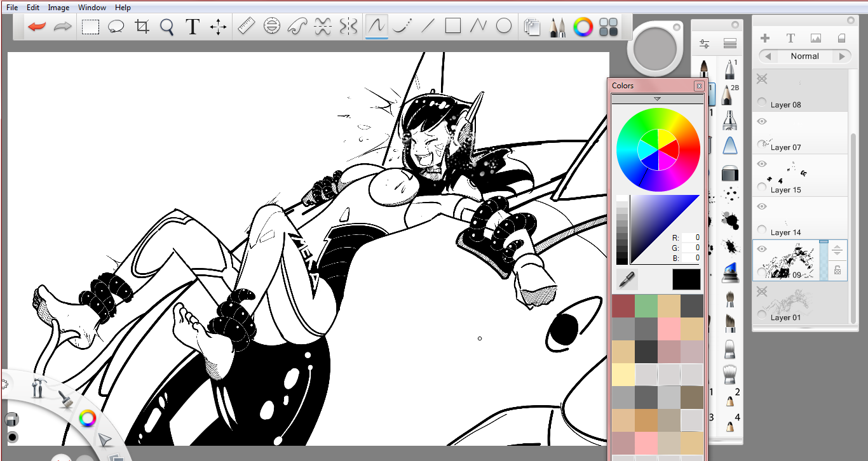Viewport: 868px width, 461px height.
Task: Open the Normal blend mode selector
Action: pyautogui.click(x=804, y=56)
